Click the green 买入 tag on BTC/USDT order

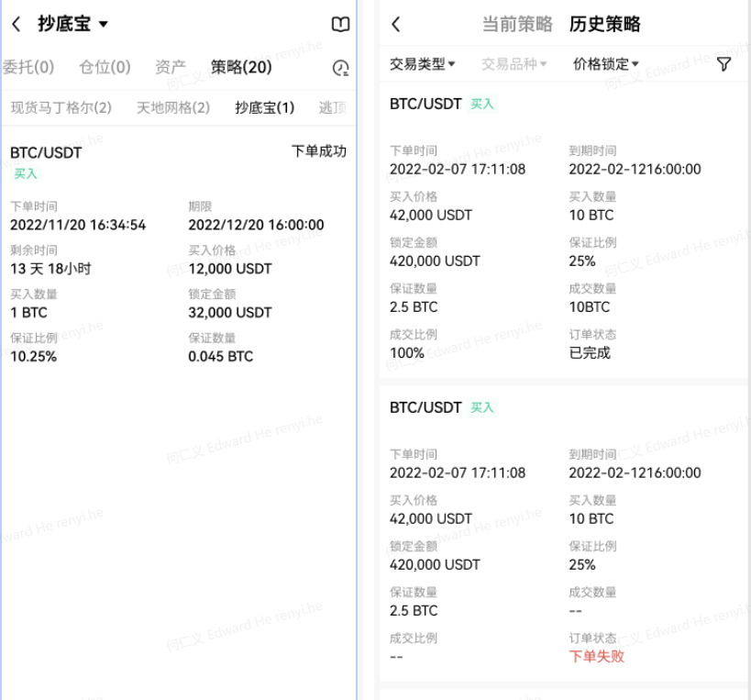485,105
